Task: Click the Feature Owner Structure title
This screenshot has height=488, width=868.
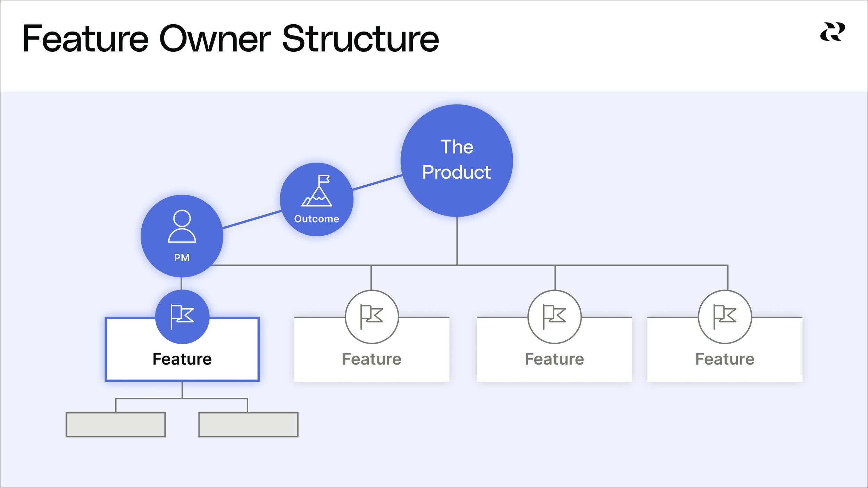Action: click(x=231, y=39)
